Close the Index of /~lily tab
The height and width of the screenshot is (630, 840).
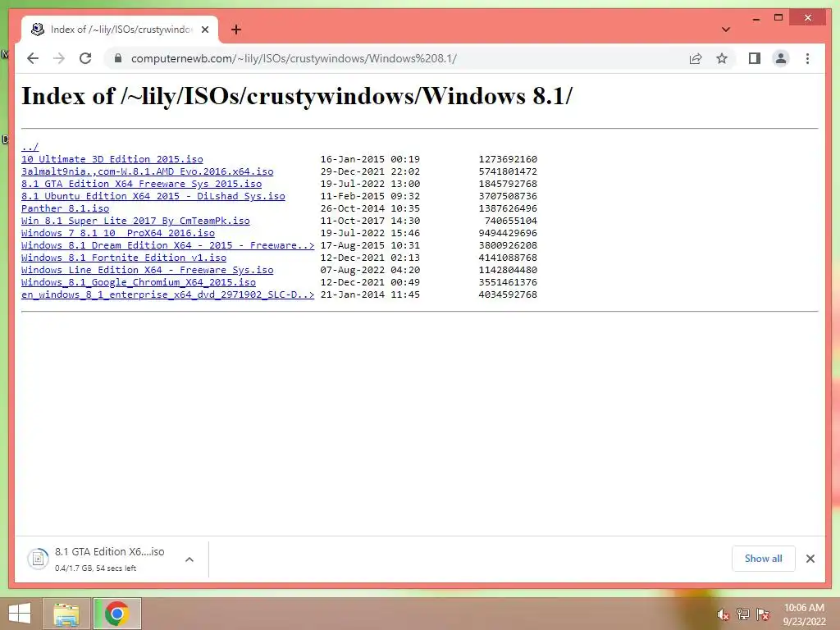tap(204, 30)
